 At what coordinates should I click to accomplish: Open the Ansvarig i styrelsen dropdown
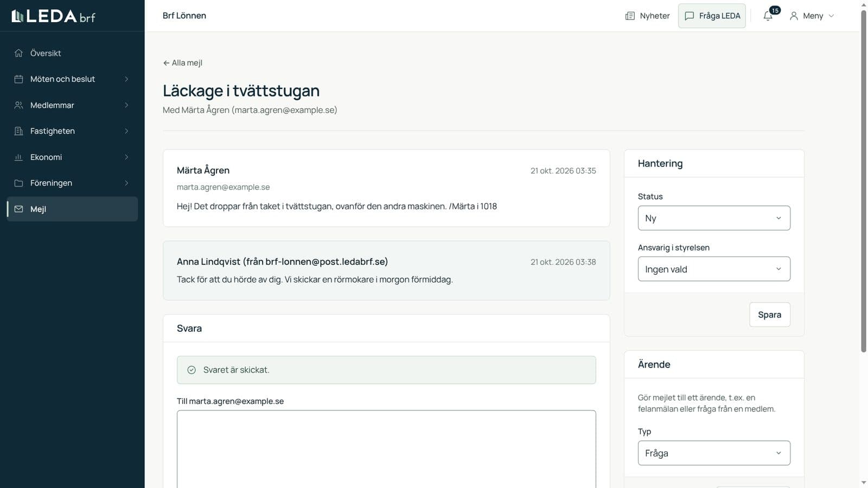(714, 269)
